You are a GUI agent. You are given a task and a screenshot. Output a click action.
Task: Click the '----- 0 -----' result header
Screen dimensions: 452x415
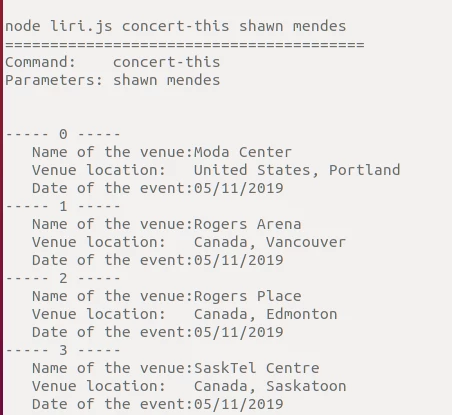(63, 134)
